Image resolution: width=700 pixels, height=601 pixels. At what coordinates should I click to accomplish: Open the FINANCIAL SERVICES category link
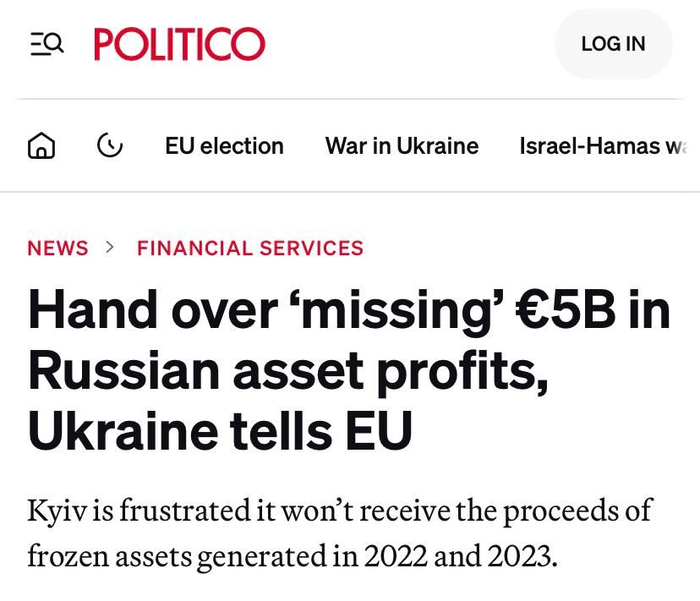(x=250, y=248)
